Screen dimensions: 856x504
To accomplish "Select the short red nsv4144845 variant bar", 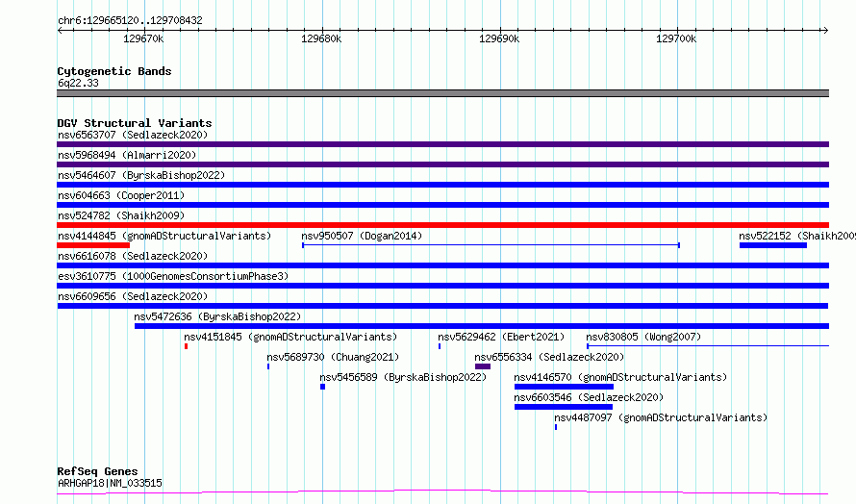I will point(93,245).
